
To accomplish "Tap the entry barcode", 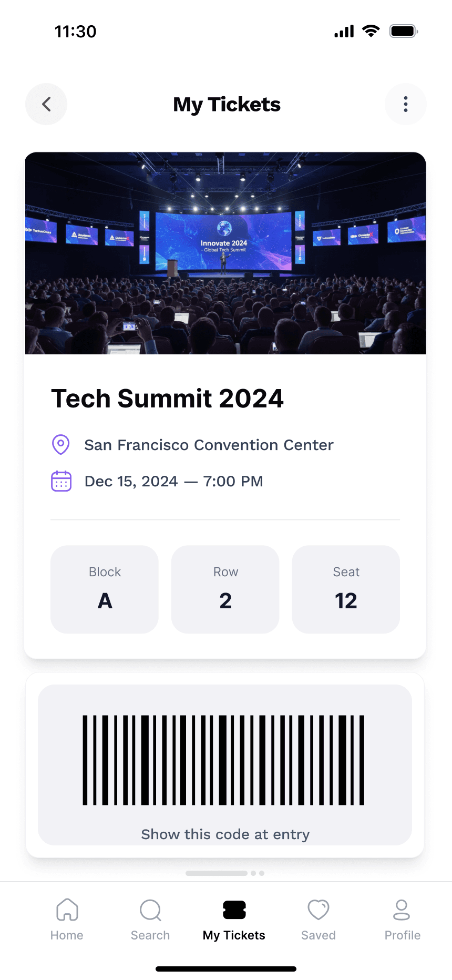I will point(223,760).
